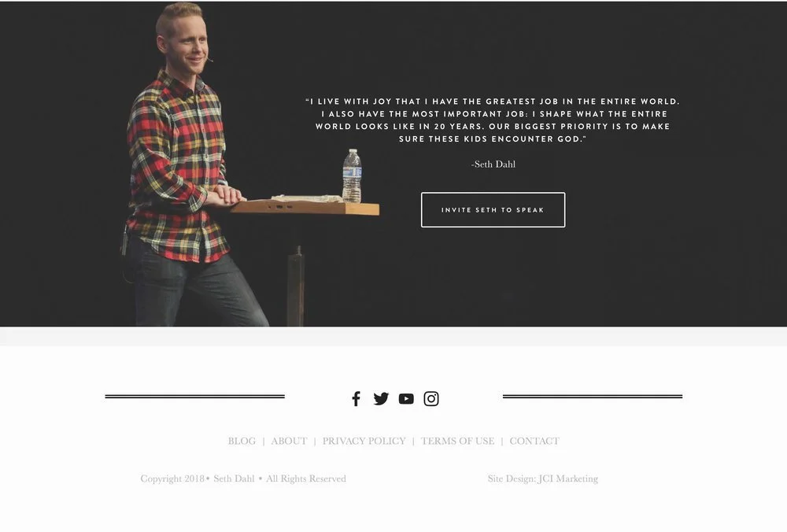Select the Contact footer link
This screenshot has width=787, height=532.
pos(534,441)
